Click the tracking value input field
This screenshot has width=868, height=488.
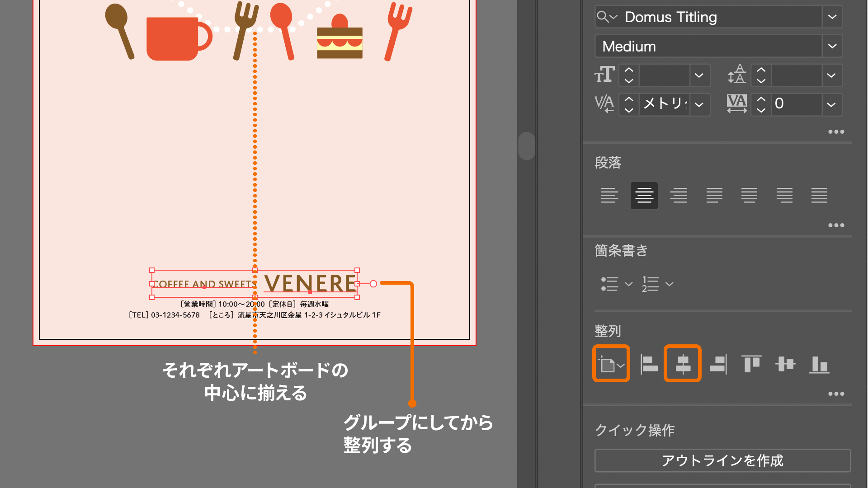coord(796,104)
